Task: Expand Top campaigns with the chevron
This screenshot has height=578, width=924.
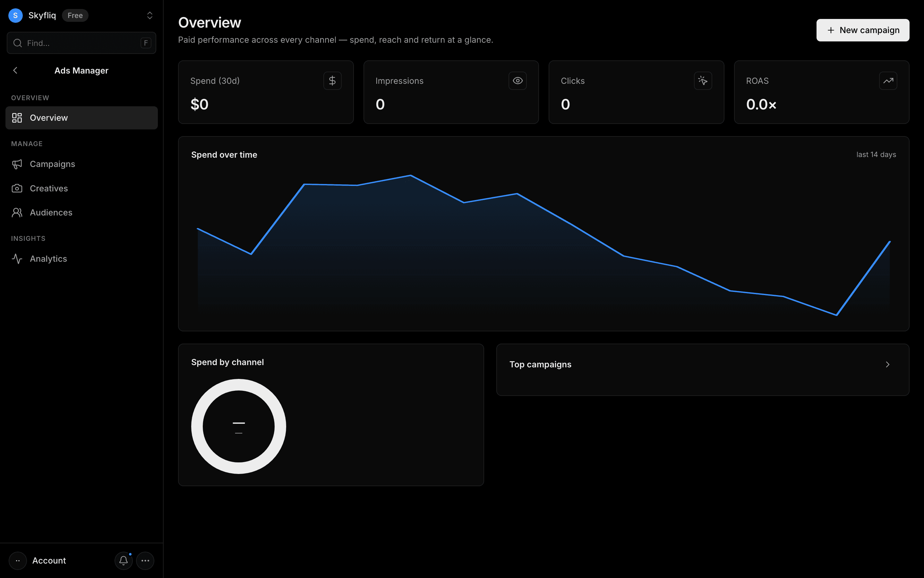Action: pos(887,364)
